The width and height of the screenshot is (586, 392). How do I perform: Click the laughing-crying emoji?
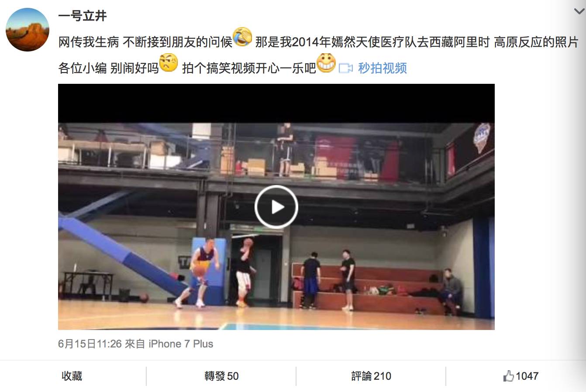click(x=243, y=37)
